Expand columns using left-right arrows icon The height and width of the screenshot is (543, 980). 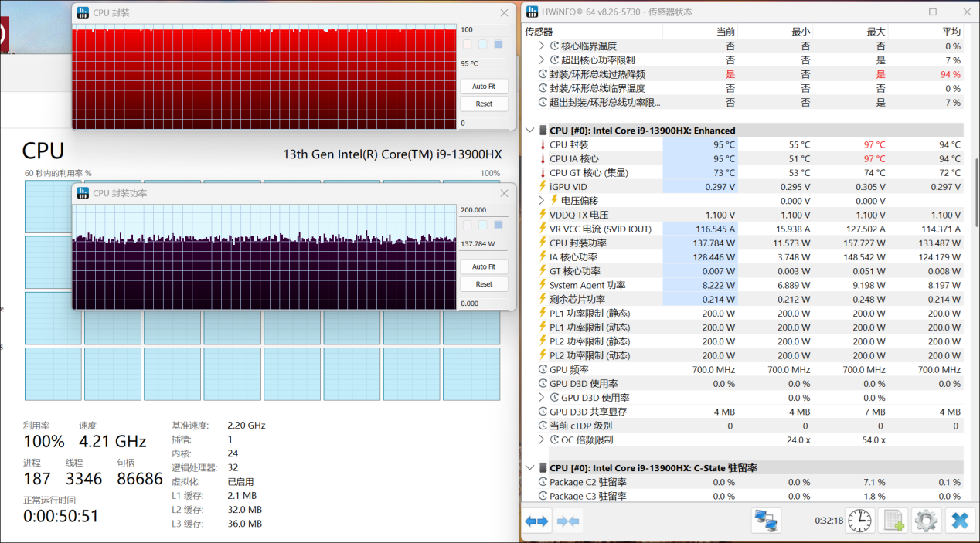(536, 521)
